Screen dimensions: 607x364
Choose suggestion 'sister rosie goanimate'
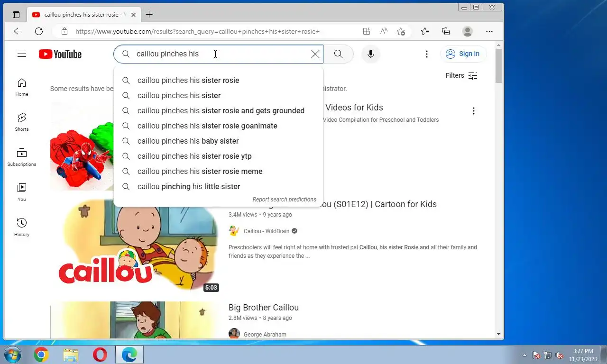(x=219, y=126)
